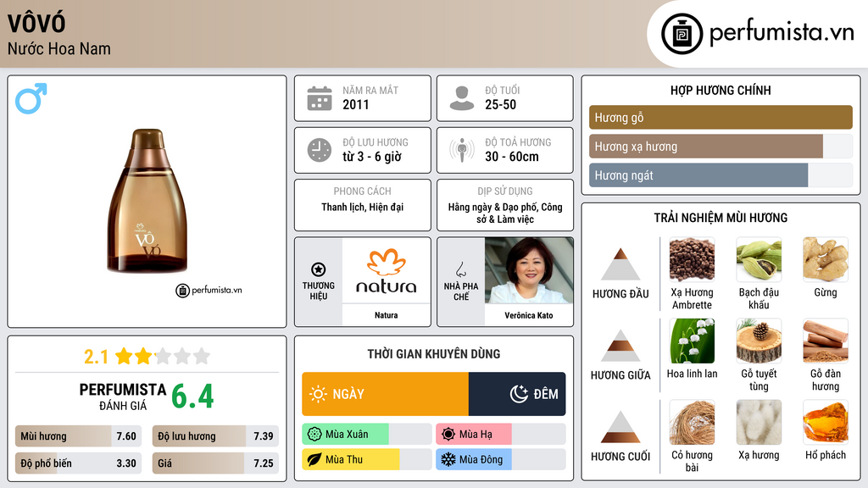This screenshot has height=488, width=868.
Task: Click the person icon beside Độ tuổi
Action: (x=462, y=98)
